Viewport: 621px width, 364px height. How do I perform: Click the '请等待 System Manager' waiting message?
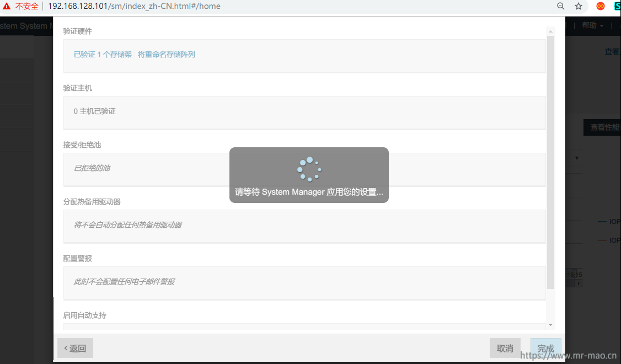[x=309, y=192]
